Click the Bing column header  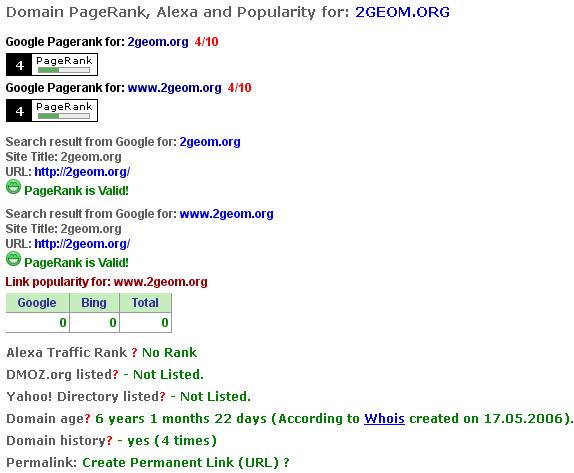coord(94,303)
